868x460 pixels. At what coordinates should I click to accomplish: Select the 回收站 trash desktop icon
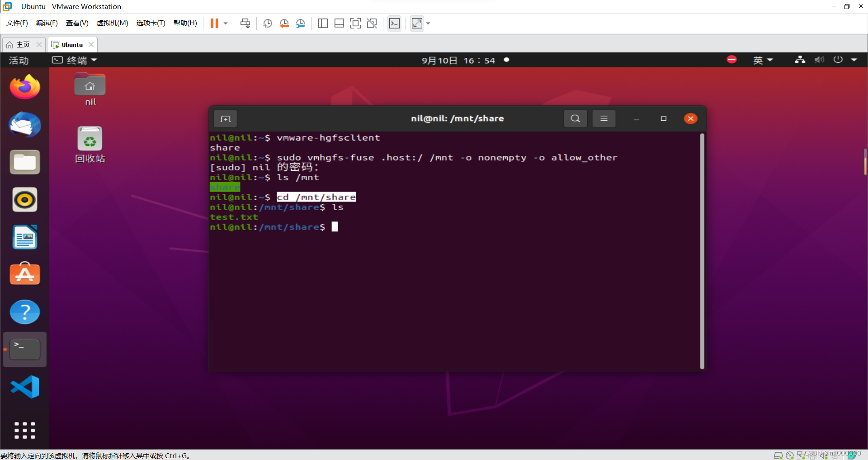tap(90, 145)
